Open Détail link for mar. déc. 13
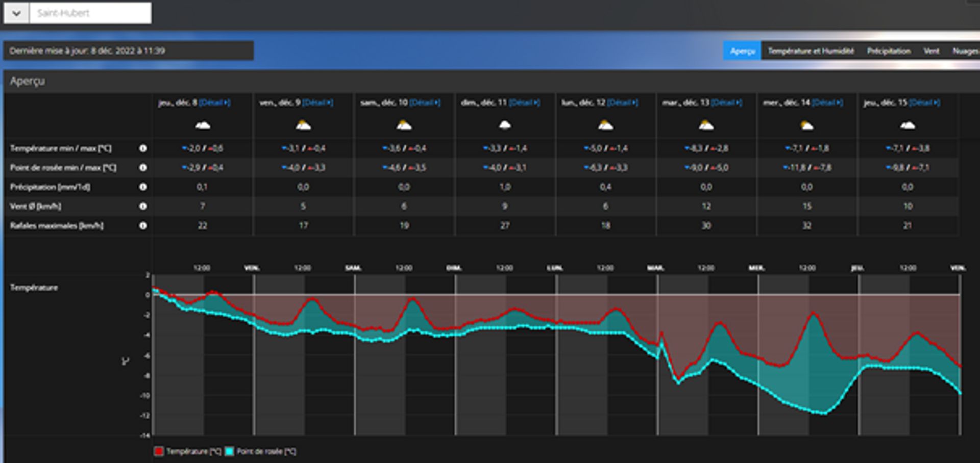This screenshot has height=463, width=980. (x=726, y=102)
